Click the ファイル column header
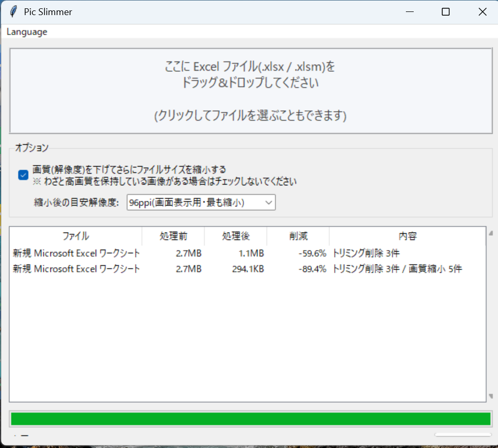 click(x=75, y=236)
